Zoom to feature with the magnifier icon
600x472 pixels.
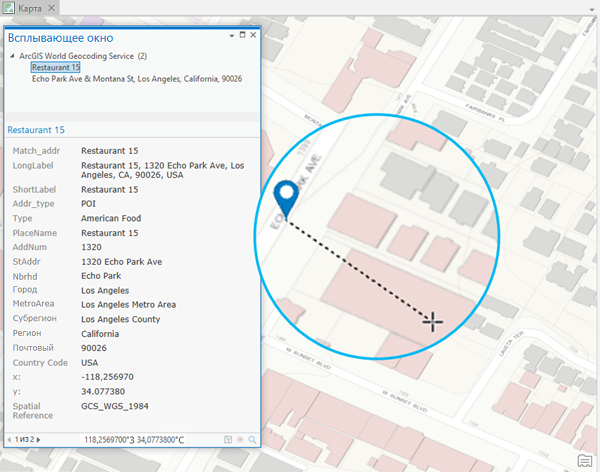pos(252,439)
